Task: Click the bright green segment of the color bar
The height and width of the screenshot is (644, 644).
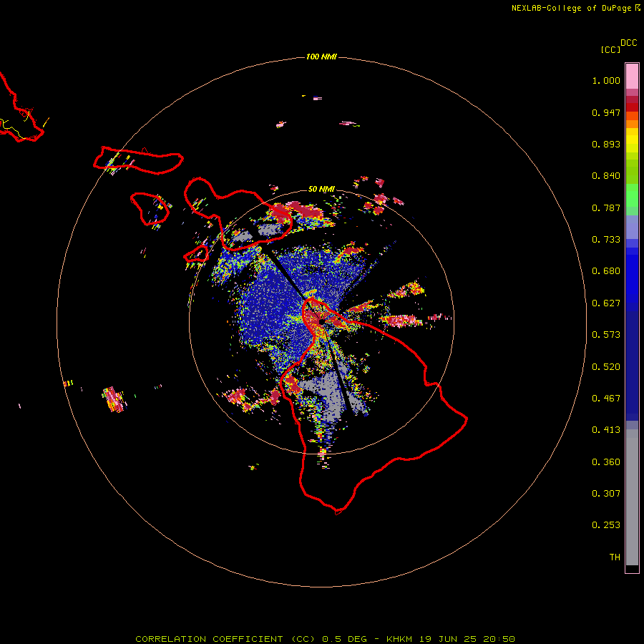Action: pyautogui.click(x=632, y=195)
